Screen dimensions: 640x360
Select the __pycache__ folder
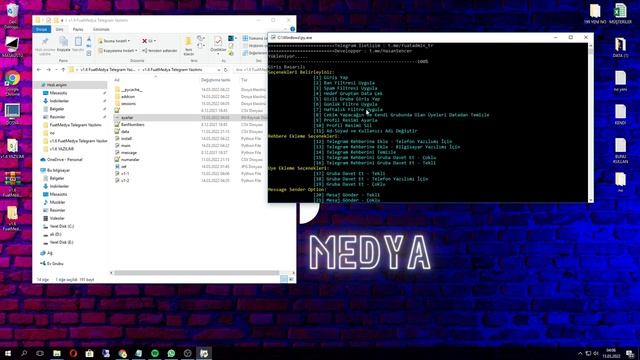click(x=132, y=89)
